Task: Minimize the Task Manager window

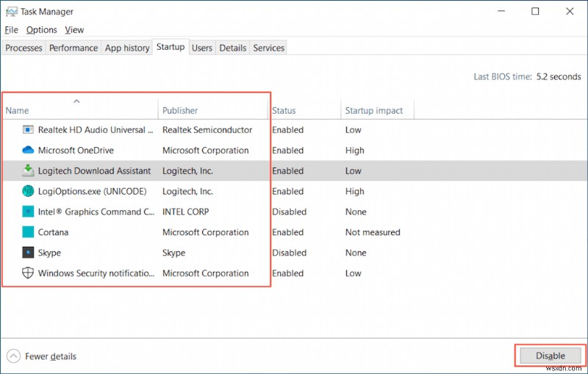Action: tap(501, 11)
